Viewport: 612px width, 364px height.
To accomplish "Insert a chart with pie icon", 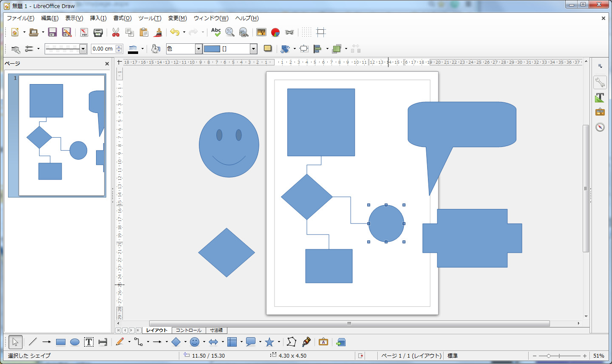I will [x=275, y=32].
